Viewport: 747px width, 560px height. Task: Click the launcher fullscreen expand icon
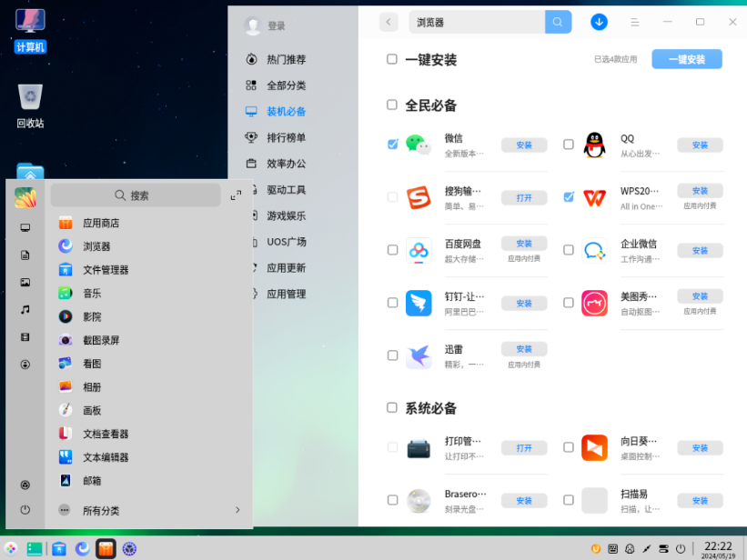(x=236, y=195)
